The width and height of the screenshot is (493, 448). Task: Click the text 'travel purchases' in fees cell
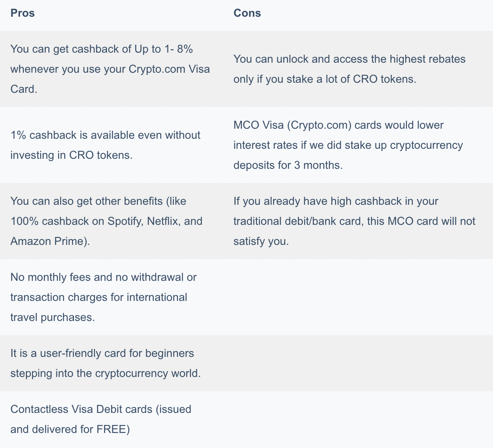53,318
